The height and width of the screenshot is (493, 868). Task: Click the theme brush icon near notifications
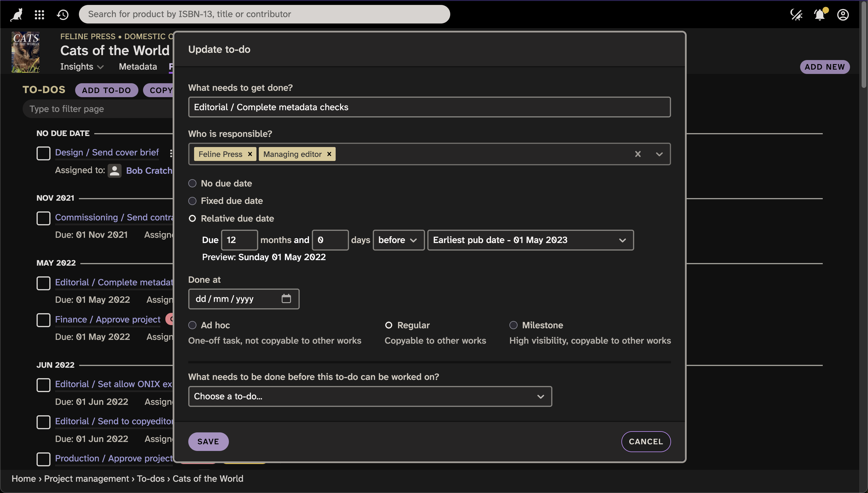pos(796,14)
